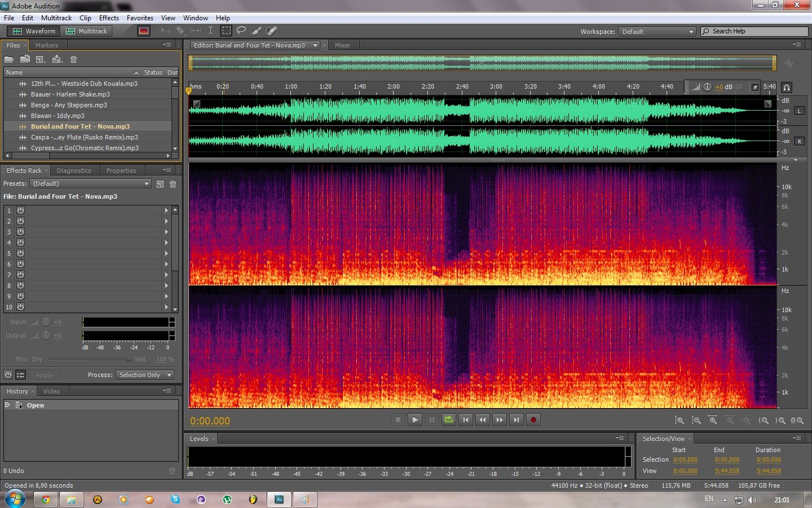Image resolution: width=812 pixels, height=508 pixels.
Task: Switch to Waveform view button
Action: click(x=34, y=31)
